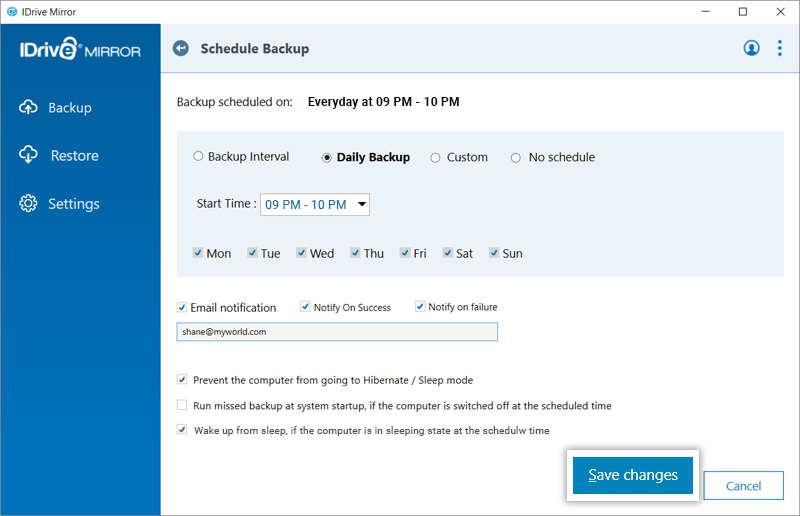This screenshot has height=516, width=800.
Task: Click the IDrive Mirror title bar app icon
Action: [12, 12]
